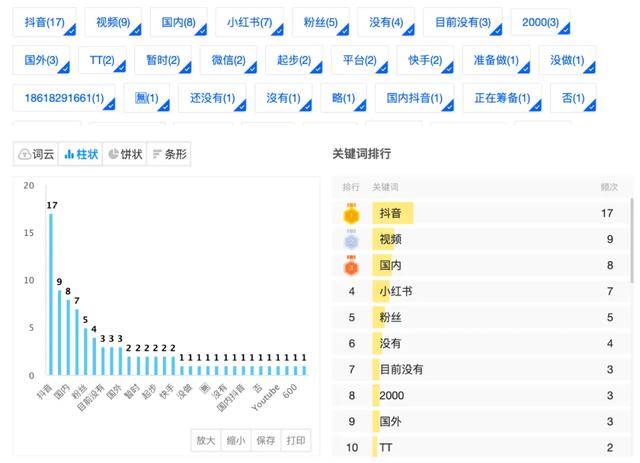
Task: Toggle the 無(1) keyword chip
Action: point(147,98)
